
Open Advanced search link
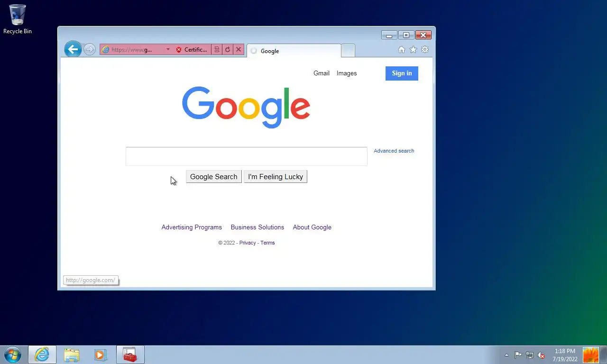[x=394, y=151]
